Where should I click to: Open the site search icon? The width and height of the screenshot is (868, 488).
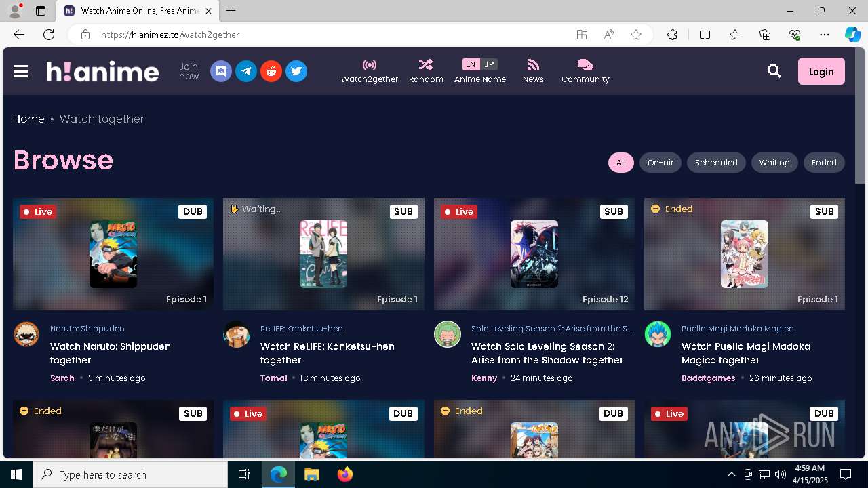[774, 71]
